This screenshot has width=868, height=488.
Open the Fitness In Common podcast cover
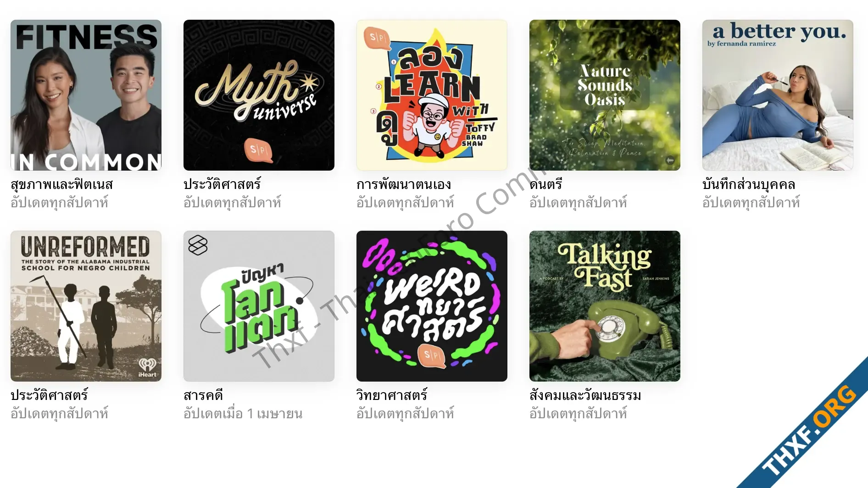86,95
